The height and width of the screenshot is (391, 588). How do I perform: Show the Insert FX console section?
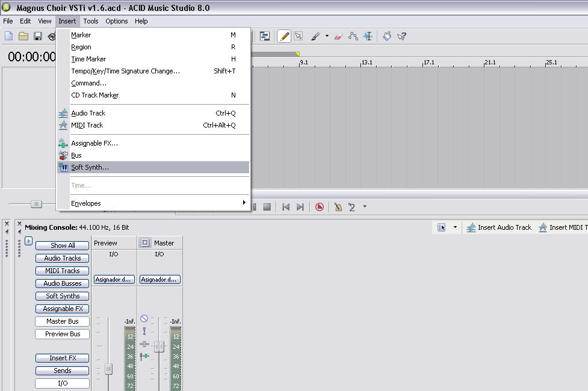click(x=62, y=358)
